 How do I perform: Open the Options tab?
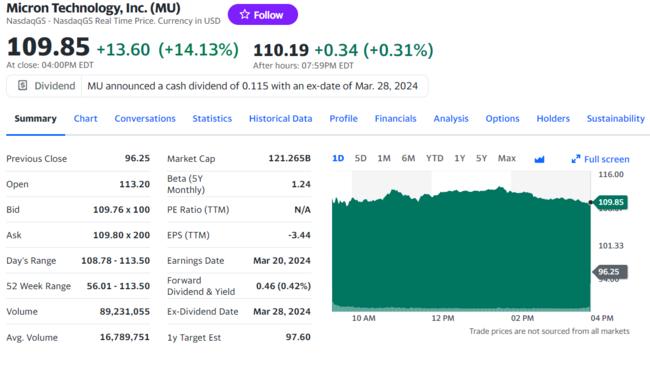502,119
